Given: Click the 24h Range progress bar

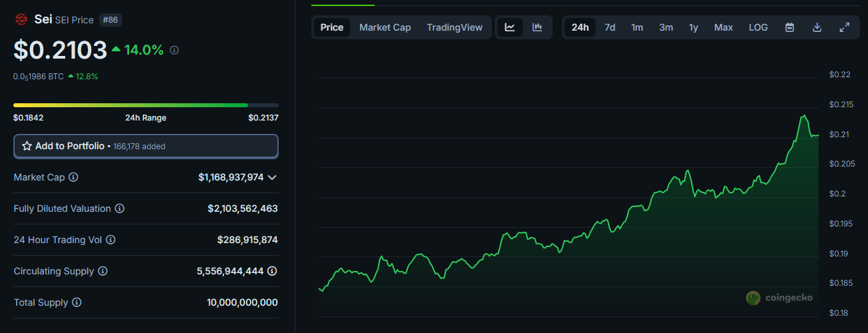Looking at the screenshot, I should pyautogui.click(x=146, y=105).
